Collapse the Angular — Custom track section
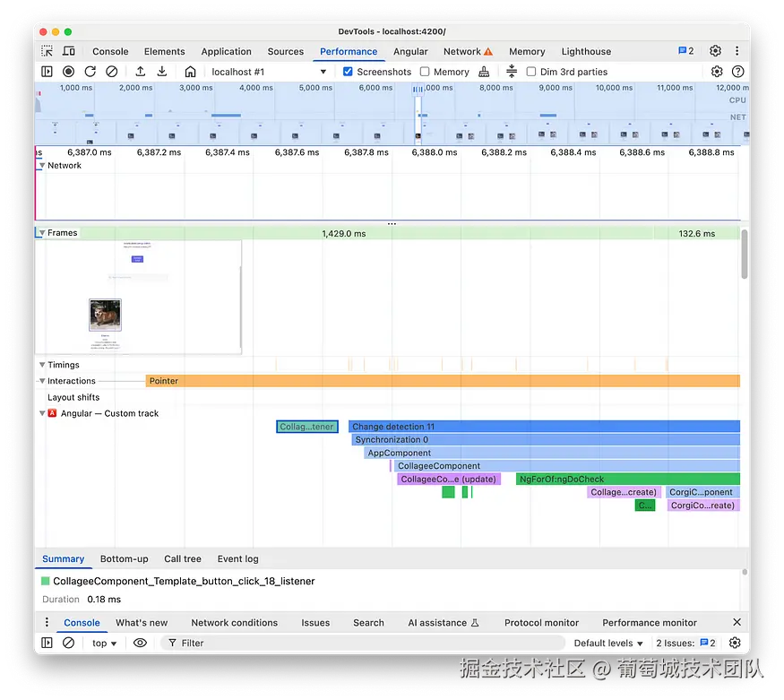 (41, 413)
